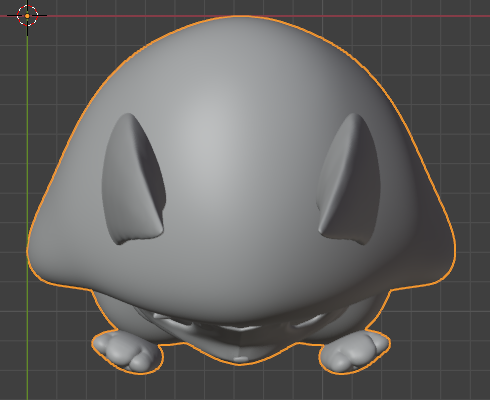
Task: Click the model's open mouth area
Action: tap(241, 328)
